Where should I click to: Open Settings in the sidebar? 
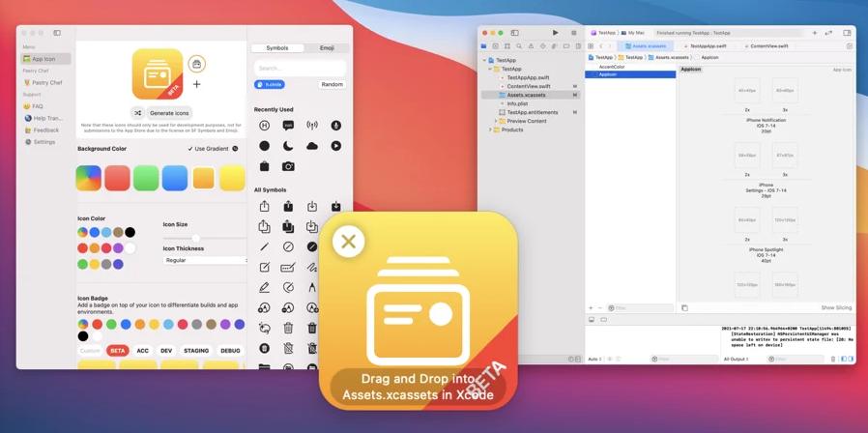(x=40, y=142)
